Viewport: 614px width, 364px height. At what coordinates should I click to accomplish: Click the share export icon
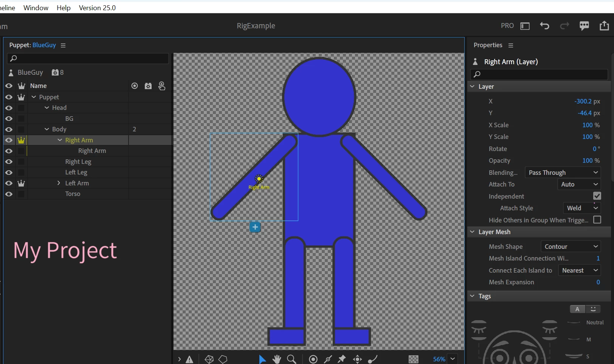[x=604, y=25]
